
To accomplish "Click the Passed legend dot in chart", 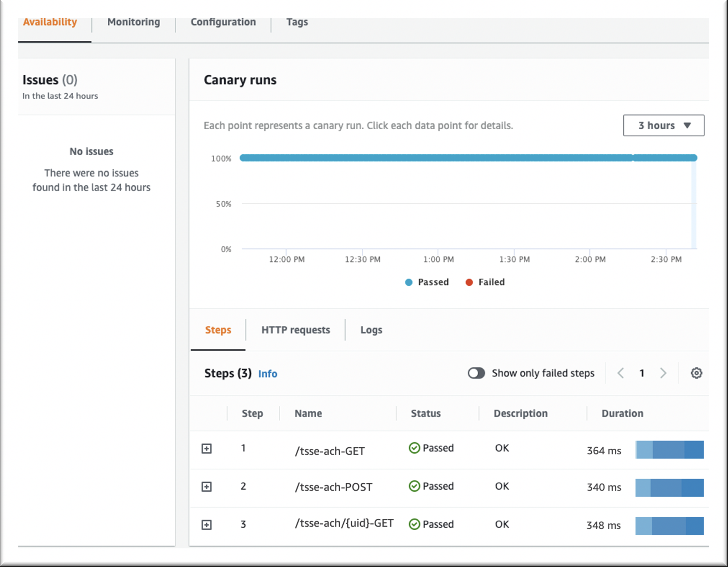I will click(x=408, y=282).
